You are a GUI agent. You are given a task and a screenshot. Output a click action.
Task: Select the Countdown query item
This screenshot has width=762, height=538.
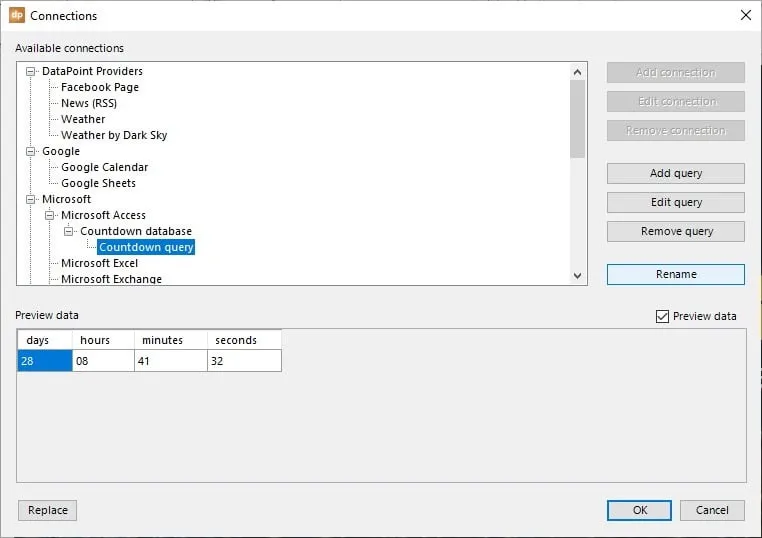146,247
